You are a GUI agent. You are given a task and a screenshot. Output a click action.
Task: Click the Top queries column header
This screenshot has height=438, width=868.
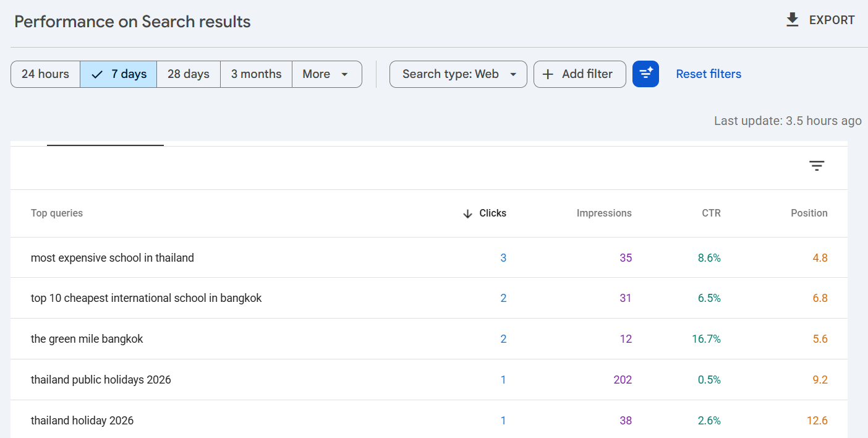[x=57, y=213]
